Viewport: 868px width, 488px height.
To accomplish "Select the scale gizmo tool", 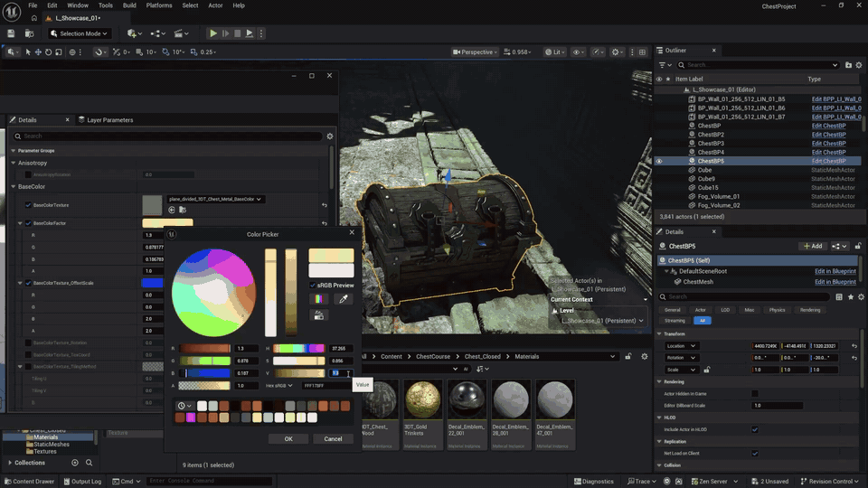I will pyautogui.click(x=58, y=52).
